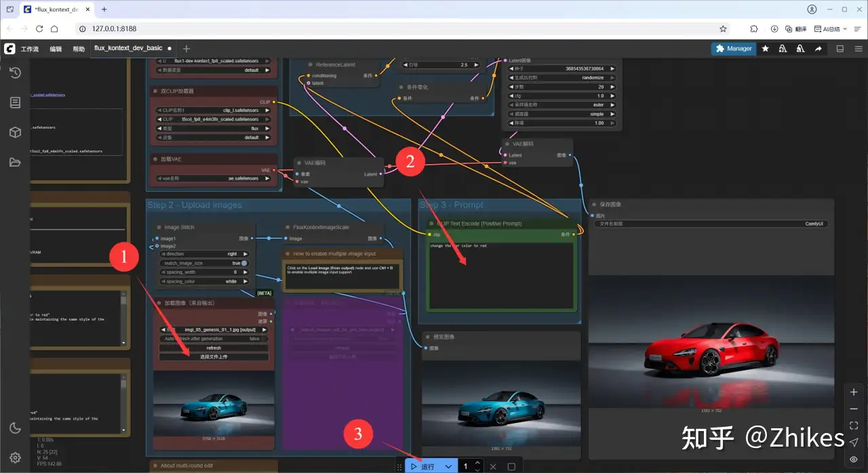Toggle link visibility eye icon
Image resolution: width=868 pixels, height=473 pixels.
[x=854, y=459]
